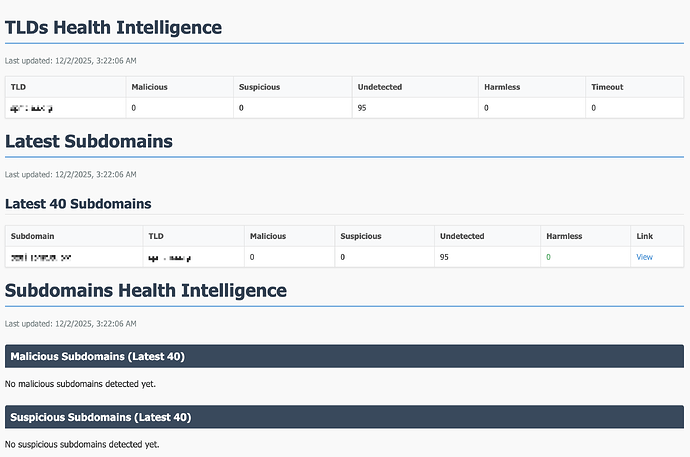Click the Timeout column header
690x457 pixels.
pos(607,87)
